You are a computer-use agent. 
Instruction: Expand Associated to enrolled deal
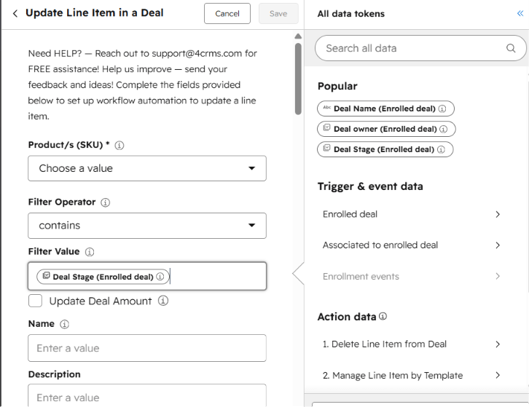point(411,245)
